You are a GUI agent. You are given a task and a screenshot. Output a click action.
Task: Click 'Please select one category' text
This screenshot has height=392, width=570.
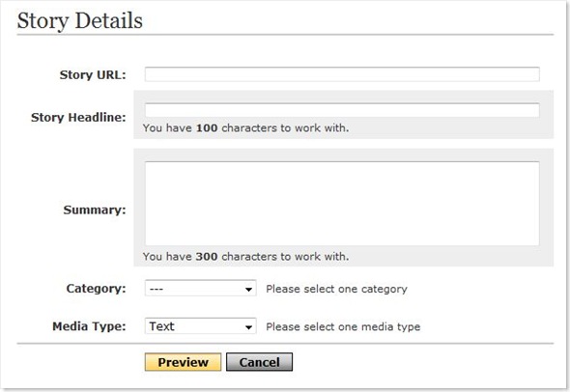point(336,290)
